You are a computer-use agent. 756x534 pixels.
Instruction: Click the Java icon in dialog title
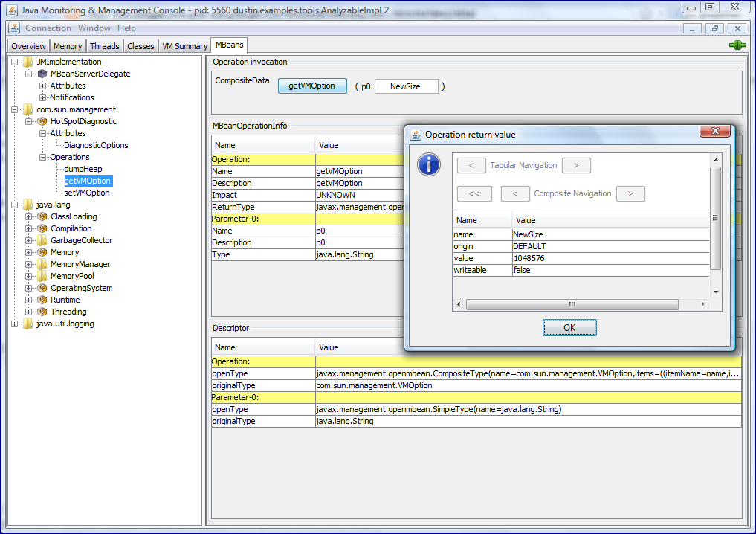click(415, 135)
